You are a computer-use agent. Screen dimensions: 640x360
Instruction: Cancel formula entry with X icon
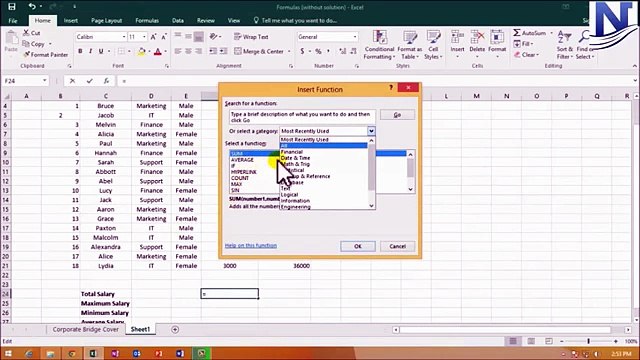click(72, 81)
